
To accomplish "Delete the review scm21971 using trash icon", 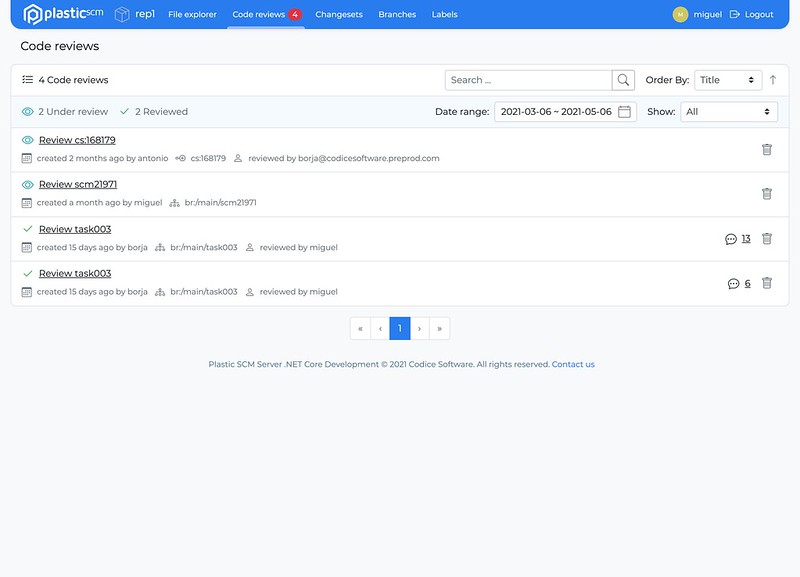I will pos(766,194).
